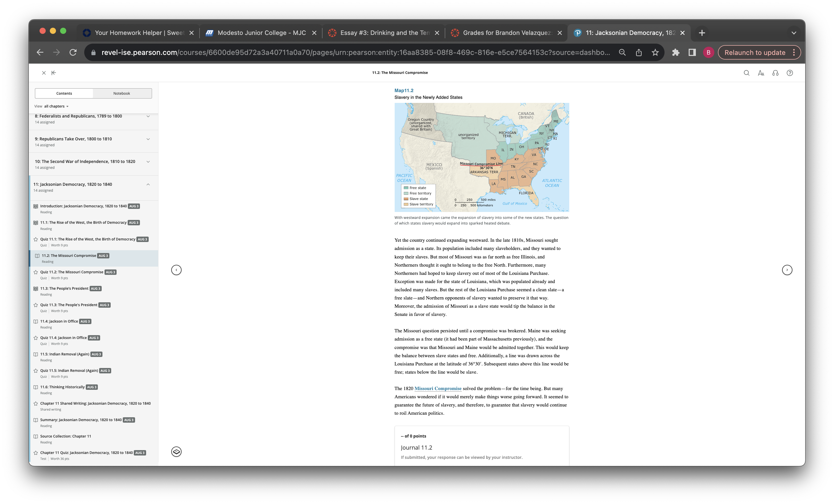Open Source Collection: Chapter 11
Screen dimensions: 834x504
point(66,436)
